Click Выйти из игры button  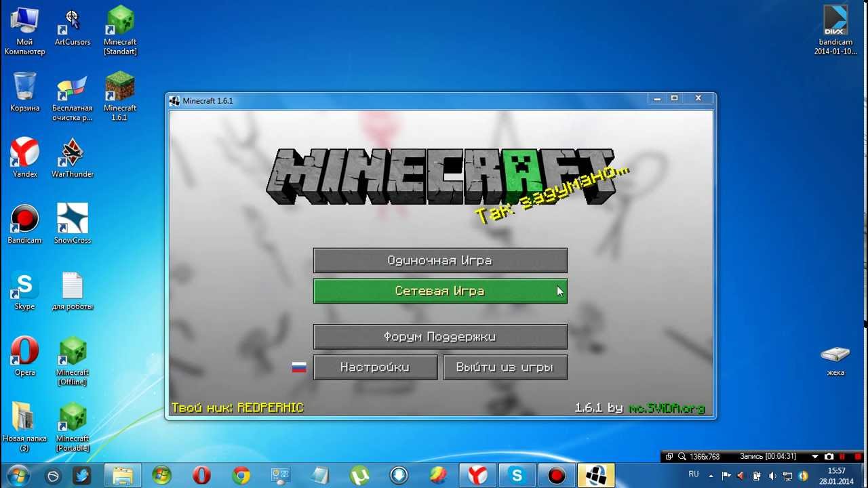coord(505,367)
